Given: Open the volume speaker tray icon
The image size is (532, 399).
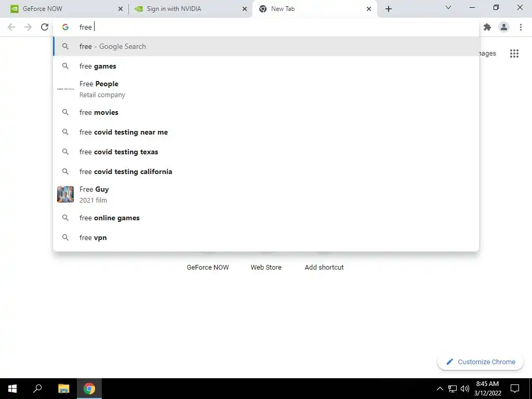Looking at the screenshot, I should coord(465,389).
